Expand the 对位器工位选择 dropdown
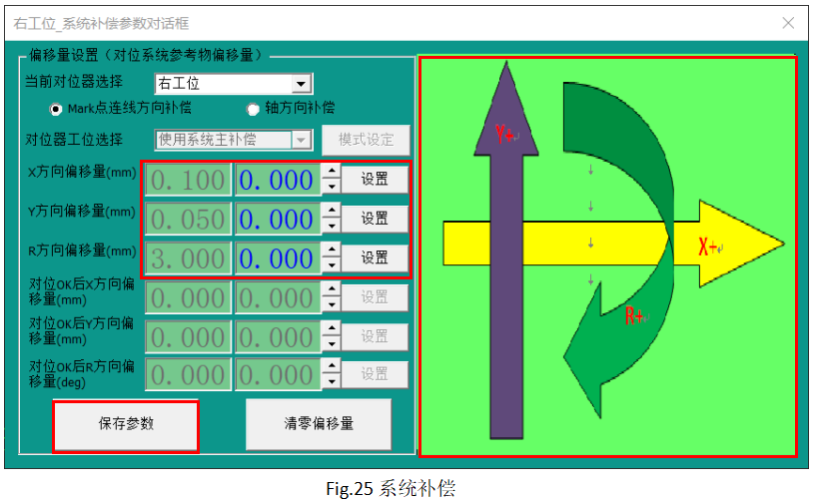 coord(301,140)
